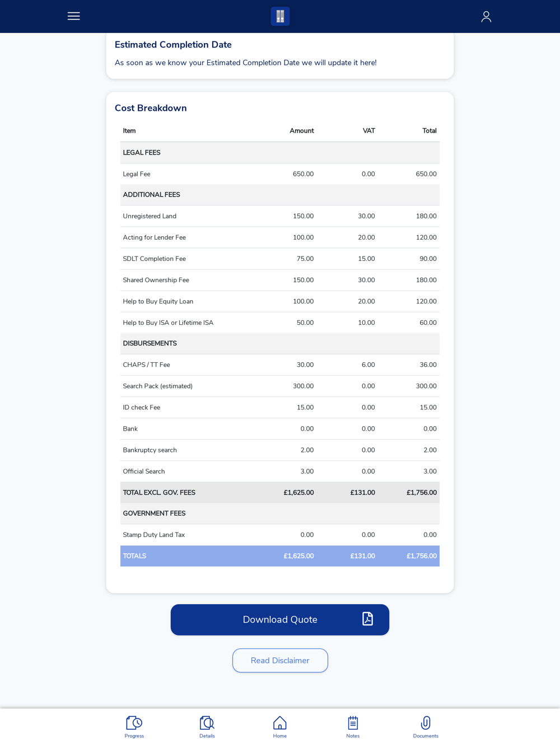The image size is (560, 747).
Task: Click the VAT column header
Action: coord(369,131)
